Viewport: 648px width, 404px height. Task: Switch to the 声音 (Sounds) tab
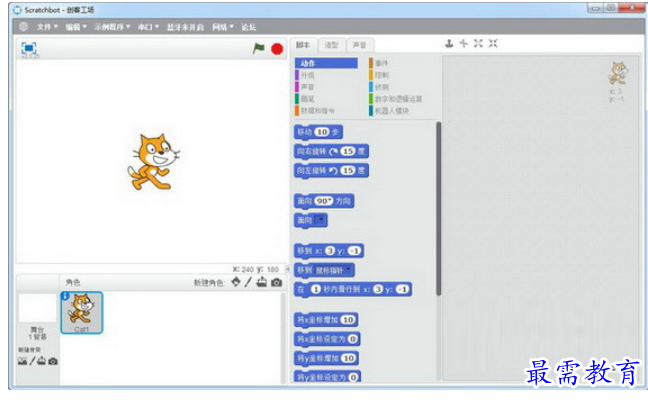[x=360, y=45]
